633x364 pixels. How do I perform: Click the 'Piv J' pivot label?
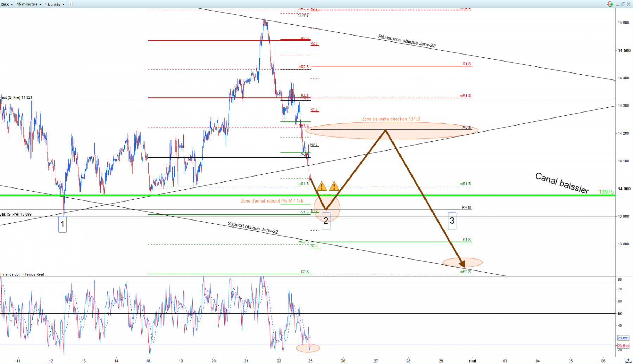coord(314,145)
